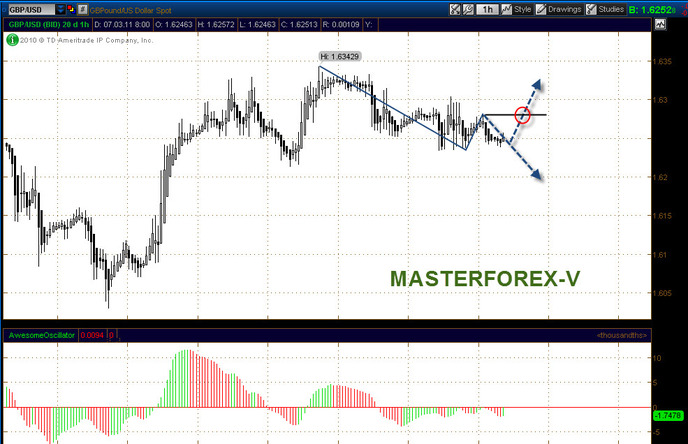Click the R: 0.00109 range value
The image size is (688, 444).
341,25
